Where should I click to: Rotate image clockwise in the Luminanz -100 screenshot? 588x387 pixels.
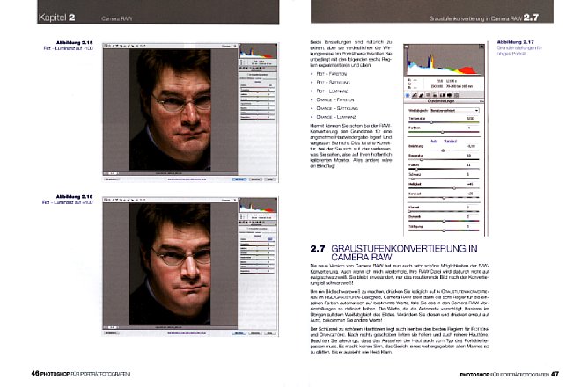(144, 46)
